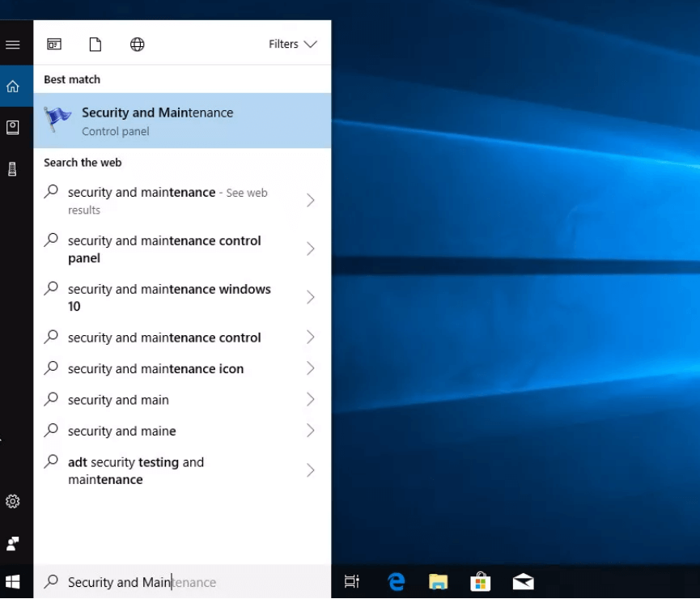Viewport: 700px width, 599px height.
Task: Expand arrow for 'maintenance icon' suggestion
Action: point(310,368)
